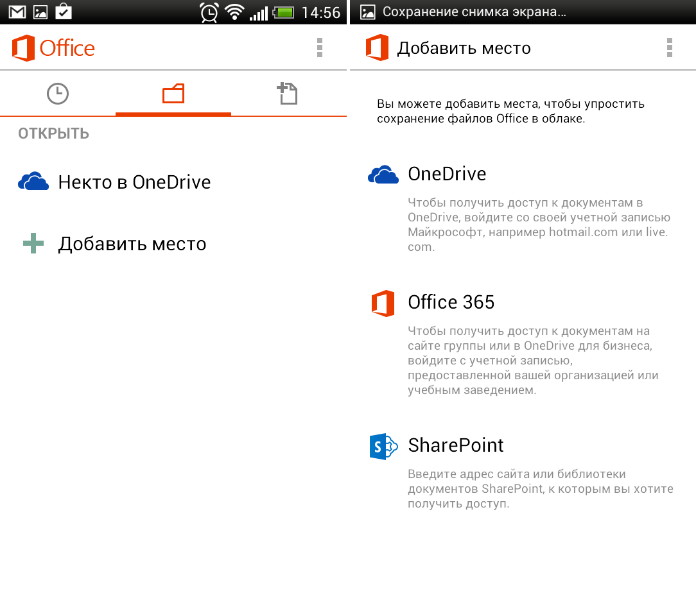Tap the alarm clock status icon
This screenshot has width=696, height=616.
[x=209, y=12]
